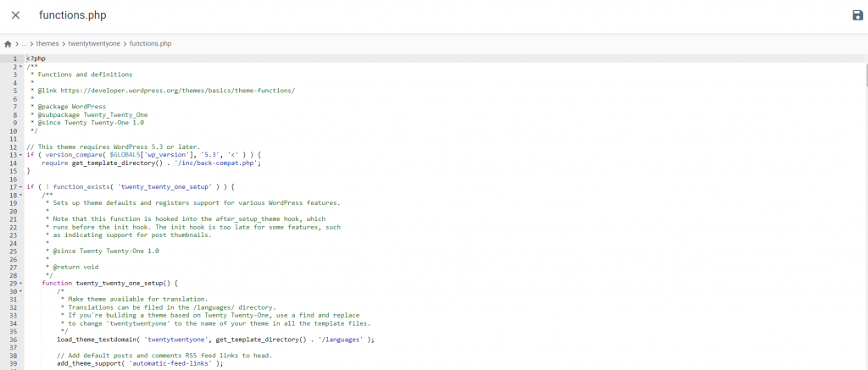Navigate to themes folder in breadcrumb

(47, 43)
